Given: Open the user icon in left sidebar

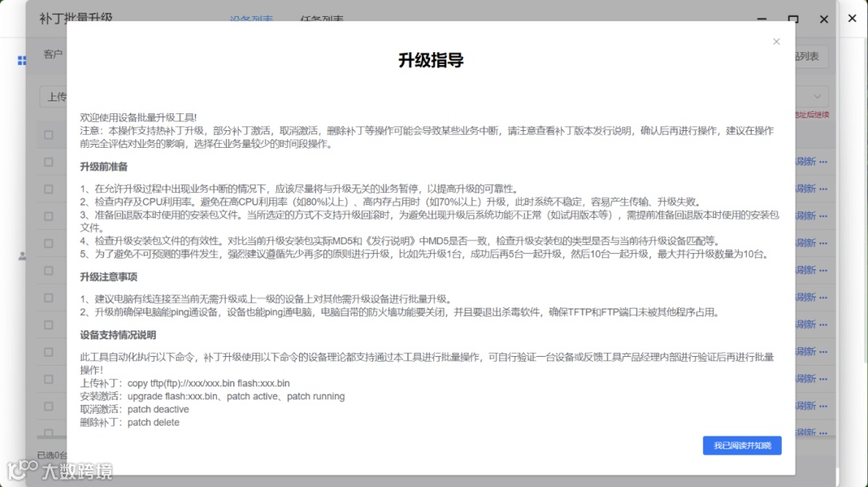Looking at the screenshot, I should coord(23,256).
